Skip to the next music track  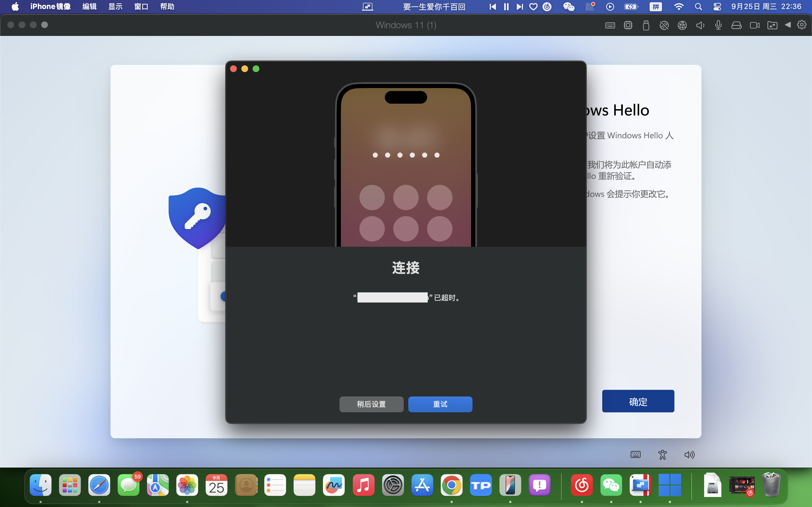pyautogui.click(x=519, y=7)
